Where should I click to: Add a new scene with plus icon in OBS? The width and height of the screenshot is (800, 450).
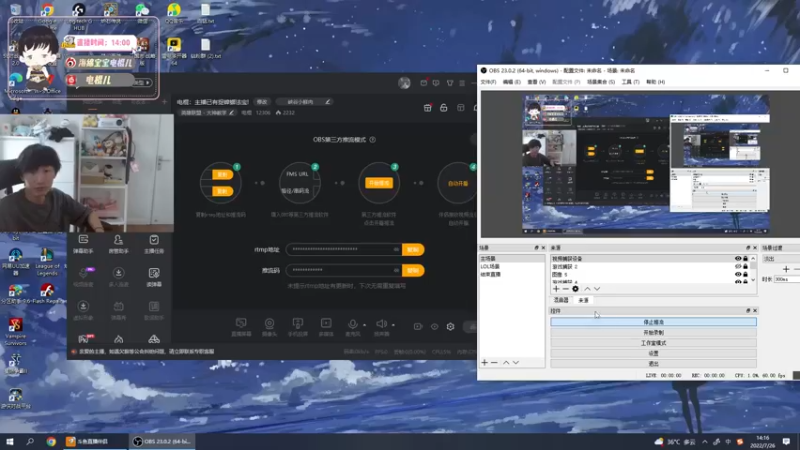(x=485, y=363)
